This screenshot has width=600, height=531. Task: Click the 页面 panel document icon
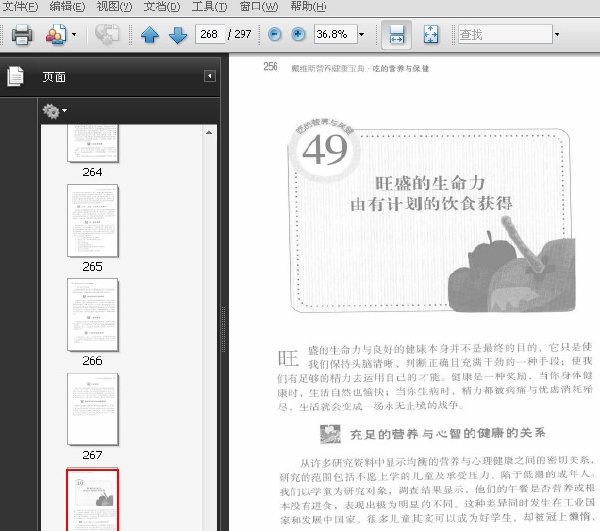pyautogui.click(x=15, y=77)
